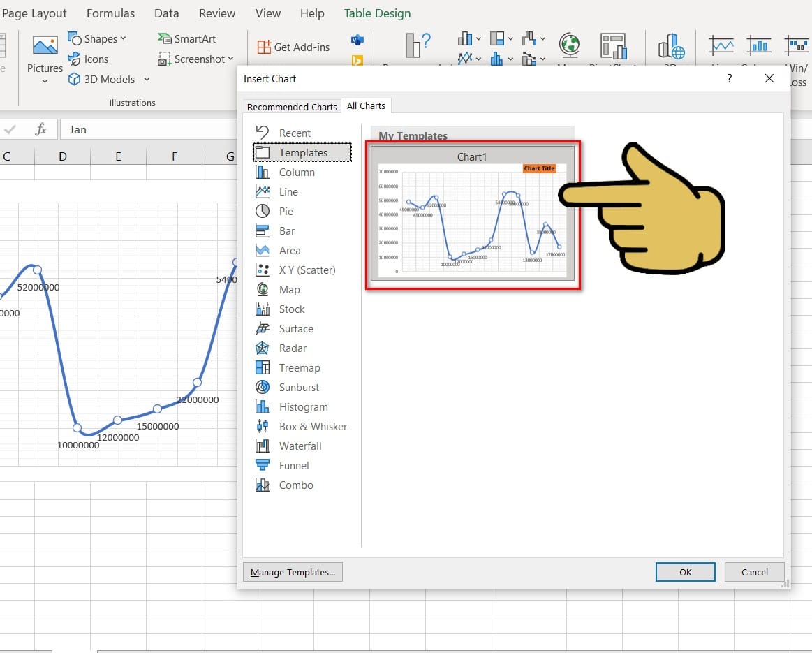Open the Formulas ribbon tab

[x=111, y=13]
